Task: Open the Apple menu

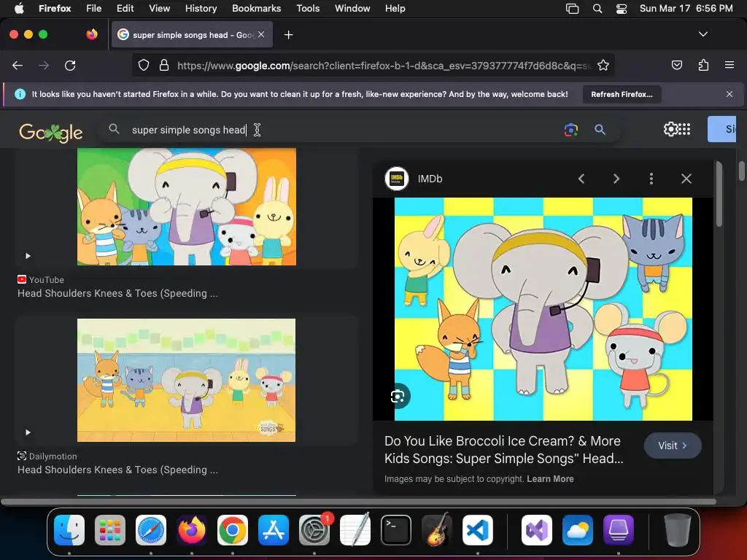Action: 19,9
